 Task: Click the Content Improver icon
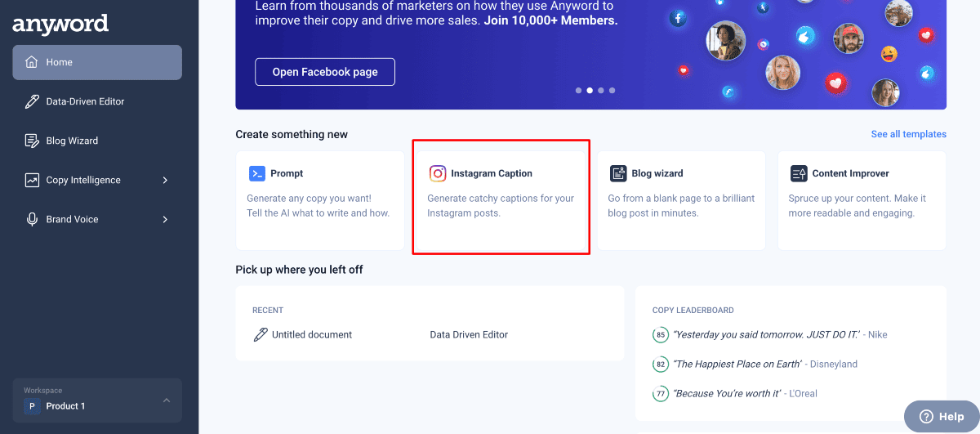(x=799, y=173)
